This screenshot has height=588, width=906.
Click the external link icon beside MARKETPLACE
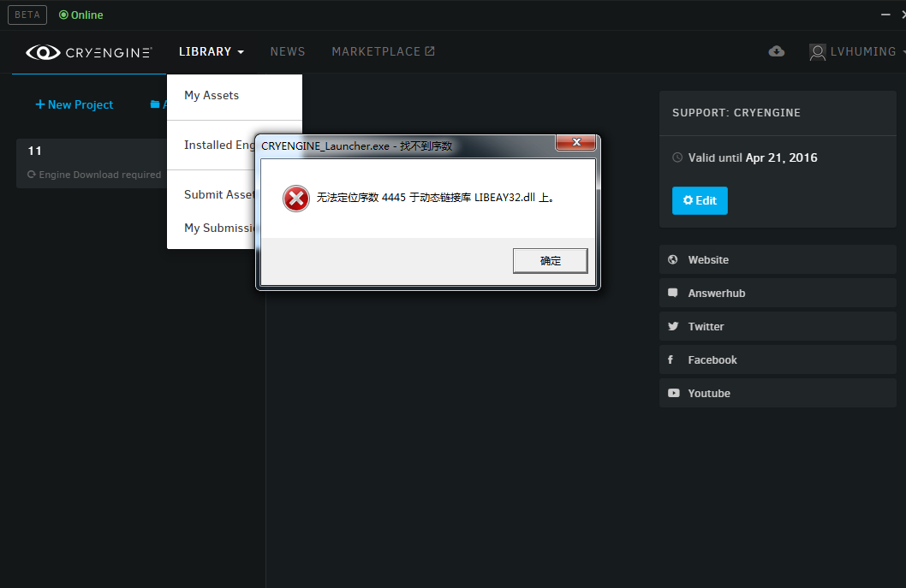(x=429, y=51)
